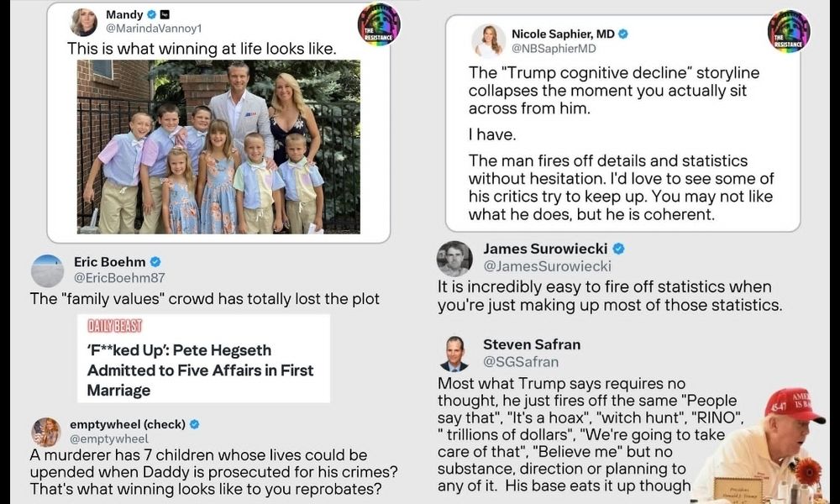
Task: Click the red-cap man photo in the corner
Action: click(x=759, y=445)
